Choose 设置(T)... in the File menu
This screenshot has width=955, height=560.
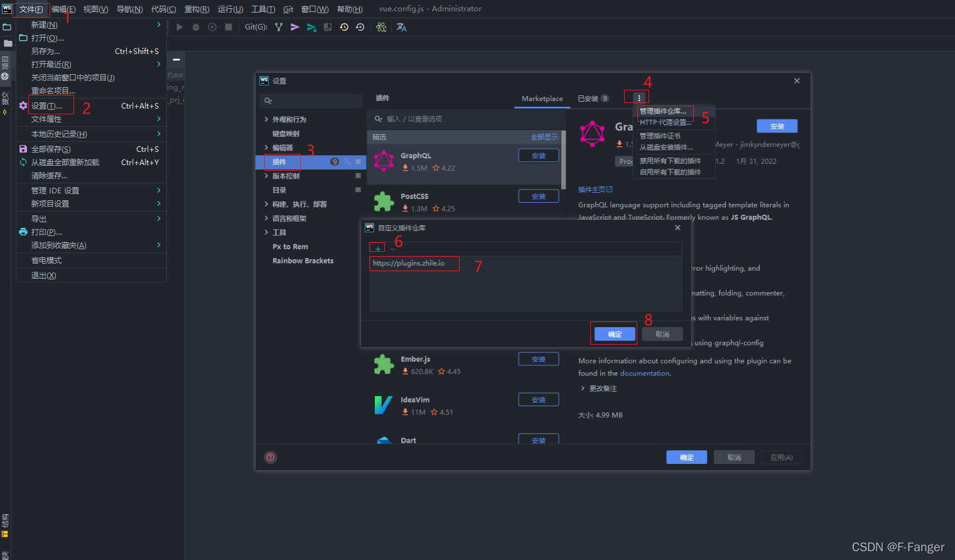(46, 106)
